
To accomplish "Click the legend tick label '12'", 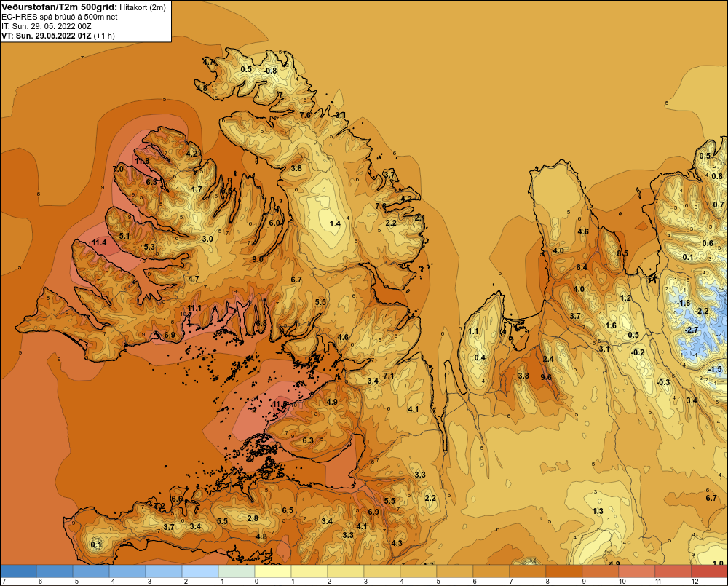I will [x=695, y=582].
